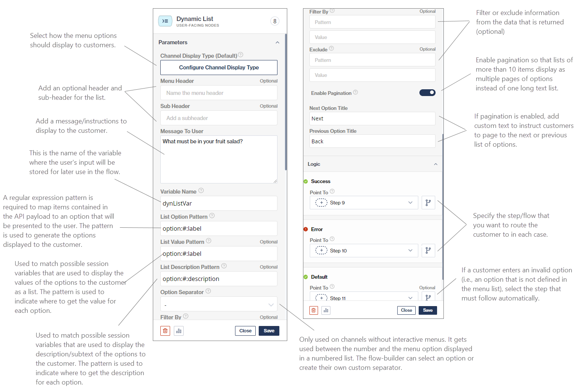Click Configure Channel Display Type
The image size is (579, 392).
click(219, 68)
